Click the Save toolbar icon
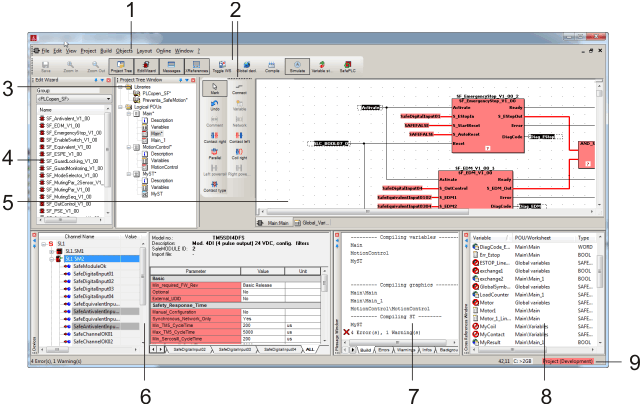This screenshot has height=406, width=644. pos(46,67)
